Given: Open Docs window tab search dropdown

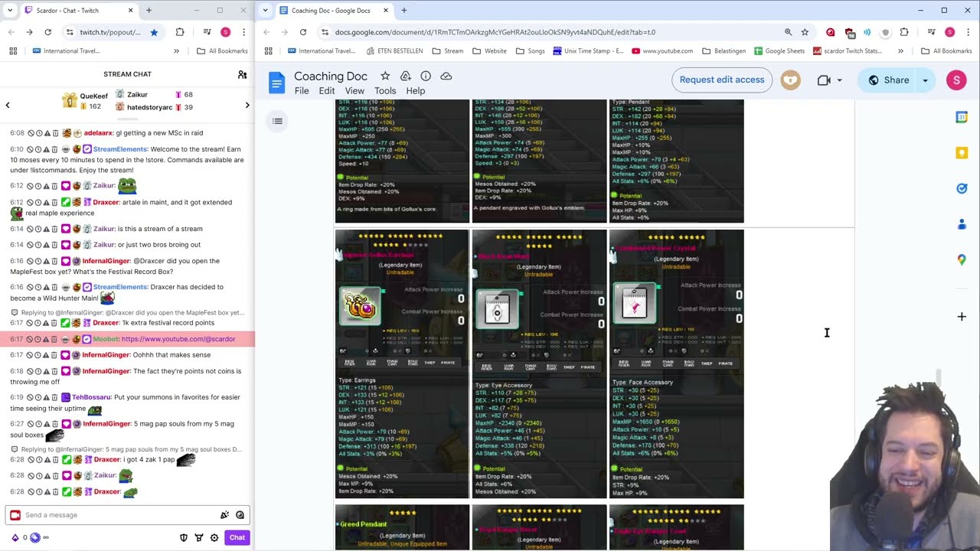Looking at the screenshot, I should (266, 10).
